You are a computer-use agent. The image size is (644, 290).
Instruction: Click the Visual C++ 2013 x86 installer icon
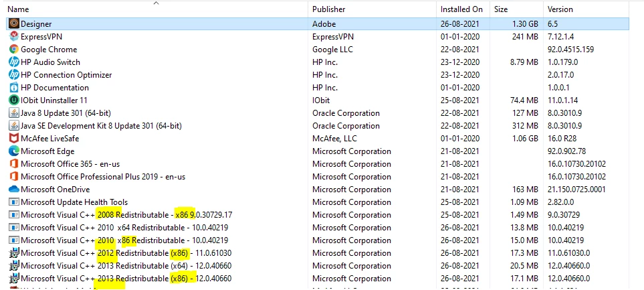tap(14, 279)
